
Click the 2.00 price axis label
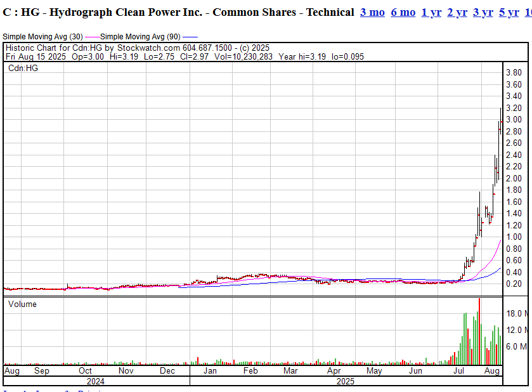point(514,178)
